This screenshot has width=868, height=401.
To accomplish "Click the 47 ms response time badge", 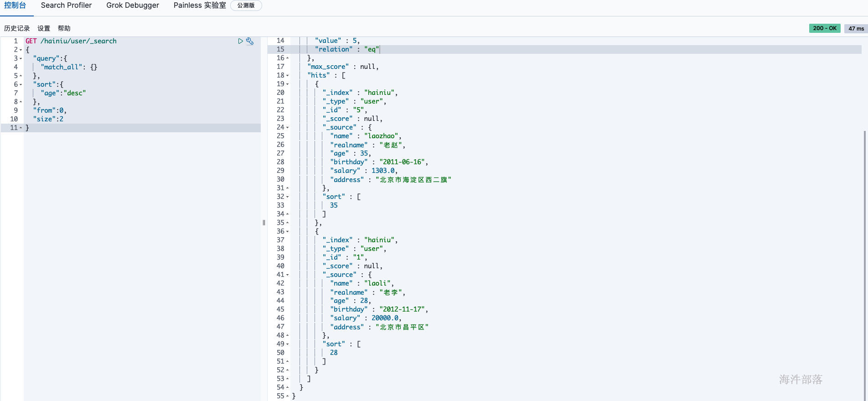I will coord(856,28).
